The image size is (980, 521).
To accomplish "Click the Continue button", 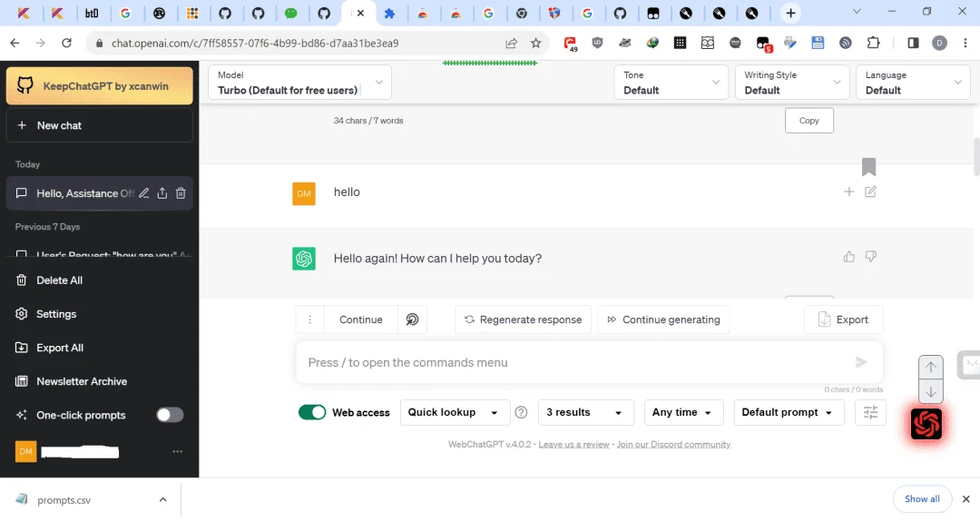I will [360, 319].
